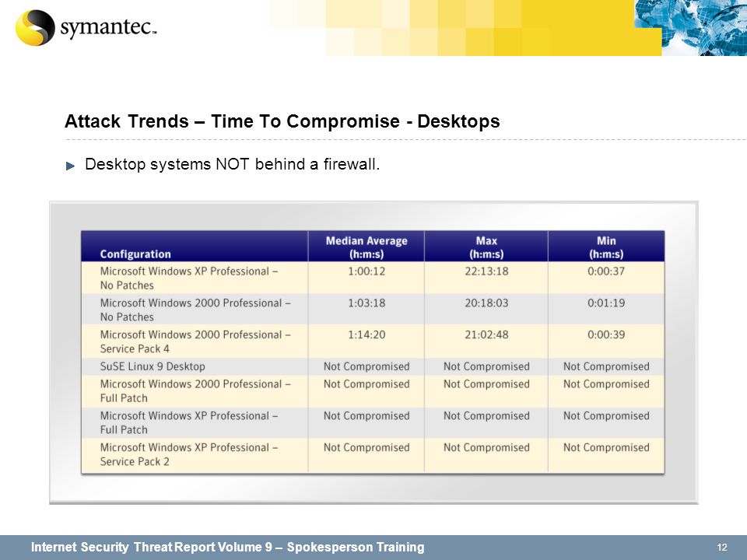The image size is (747, 560).
Task: Select the SuSE Linux 9 Desktop row label
Action: (153, 366)
